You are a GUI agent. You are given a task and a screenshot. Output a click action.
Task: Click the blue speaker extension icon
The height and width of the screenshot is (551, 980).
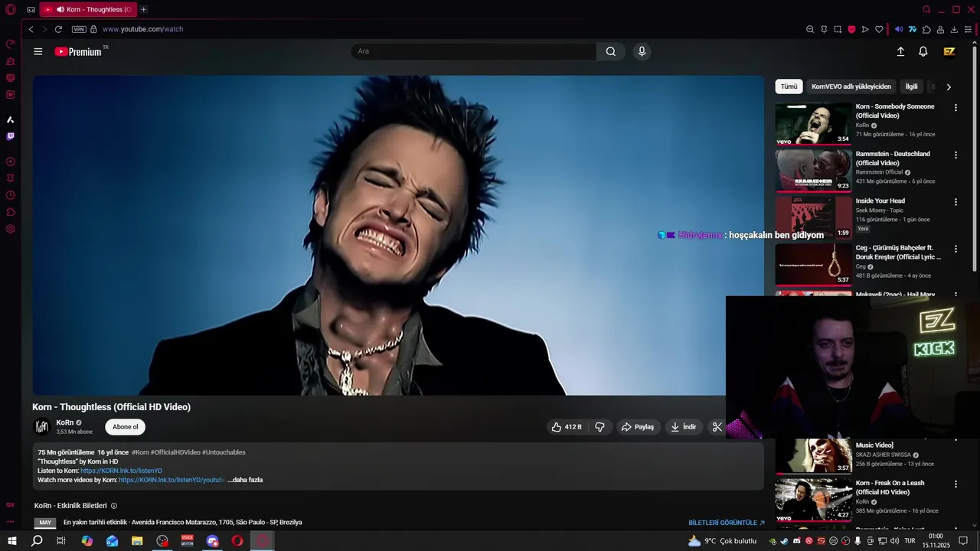coord(899,29)
